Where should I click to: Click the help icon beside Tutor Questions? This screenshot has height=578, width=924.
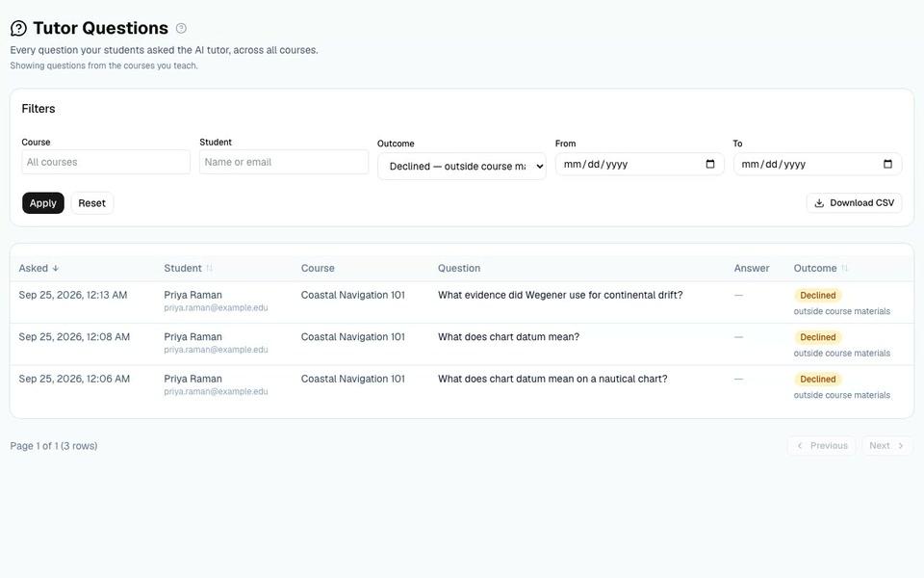coord(182,28)
